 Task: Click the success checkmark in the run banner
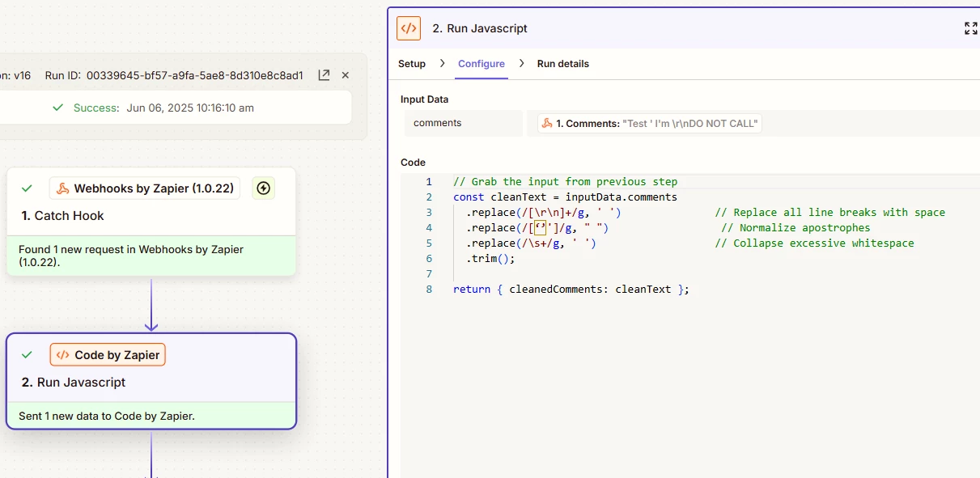[57, 108]
